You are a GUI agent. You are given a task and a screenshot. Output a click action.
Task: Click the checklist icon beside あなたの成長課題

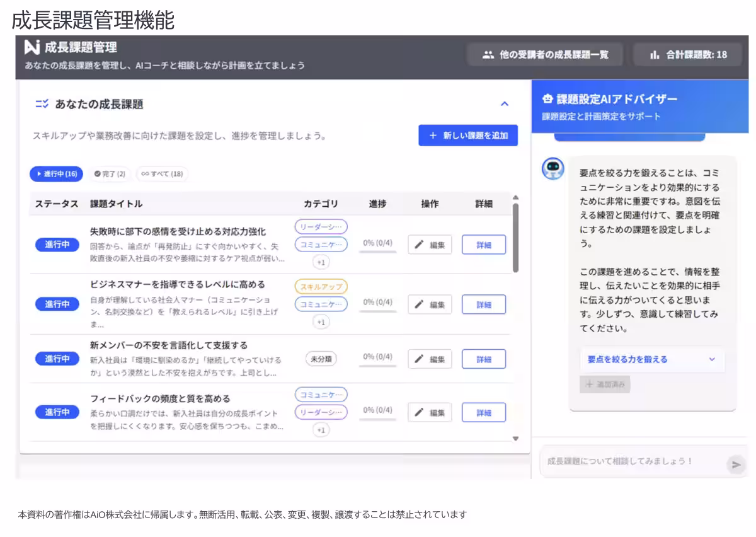(42, 104)
